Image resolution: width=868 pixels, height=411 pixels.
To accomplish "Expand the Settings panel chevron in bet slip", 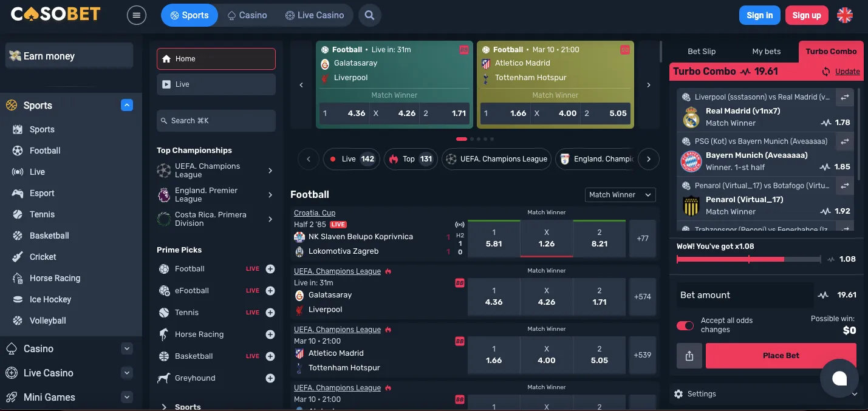I will coord(854,394).
